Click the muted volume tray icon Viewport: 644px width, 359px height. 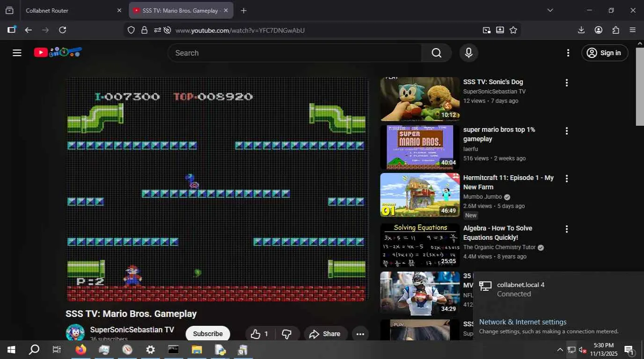tap(583, 350)
